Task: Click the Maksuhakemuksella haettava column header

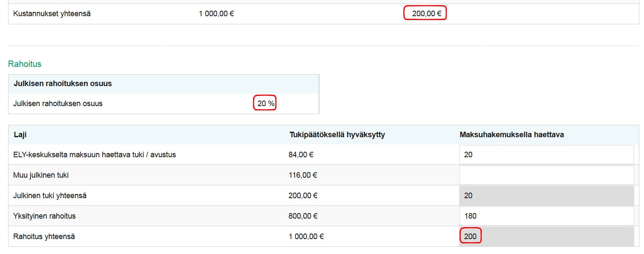Action: pos(512,135)
